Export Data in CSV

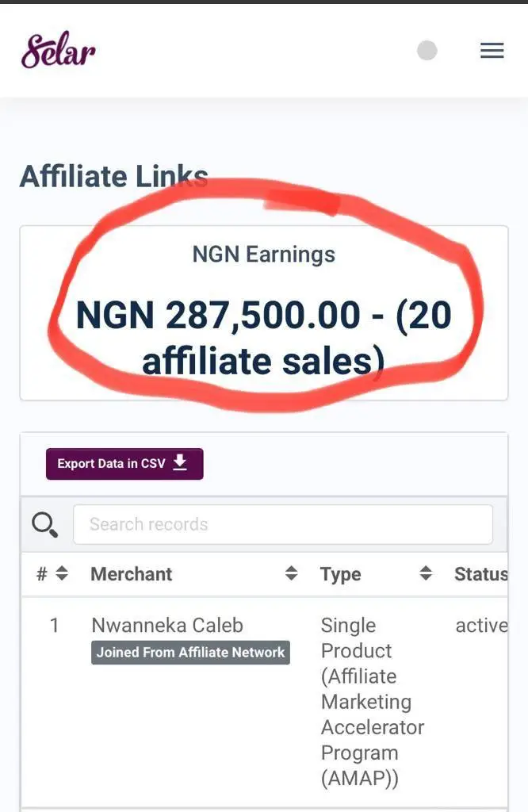pos(124,464)
